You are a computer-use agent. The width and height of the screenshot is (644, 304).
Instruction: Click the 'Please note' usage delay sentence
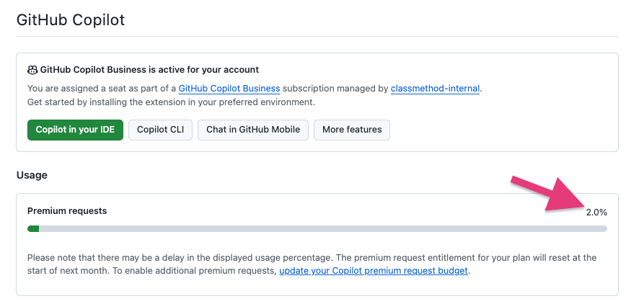pyautogui.click(x=180, y=257)
